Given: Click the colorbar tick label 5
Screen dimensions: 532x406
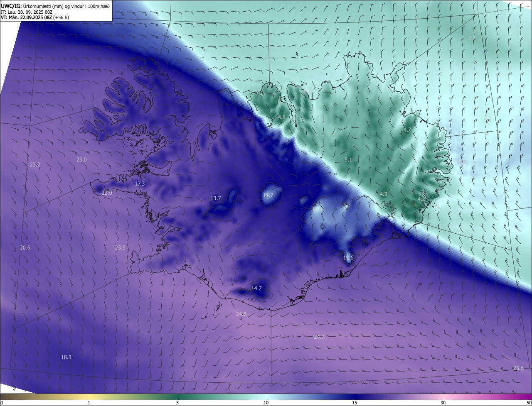Looking at the screenshot, I should (177, 403).
